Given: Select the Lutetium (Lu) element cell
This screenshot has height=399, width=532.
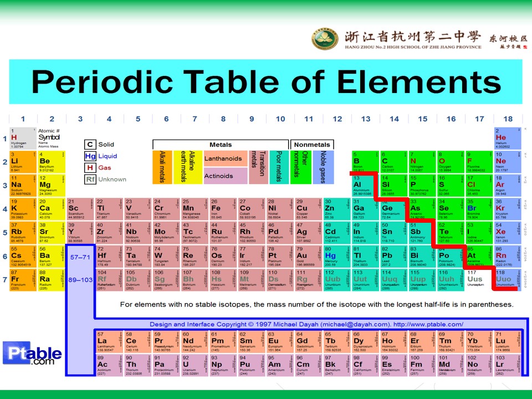Looking at the screenshot, I should point(507,342).
